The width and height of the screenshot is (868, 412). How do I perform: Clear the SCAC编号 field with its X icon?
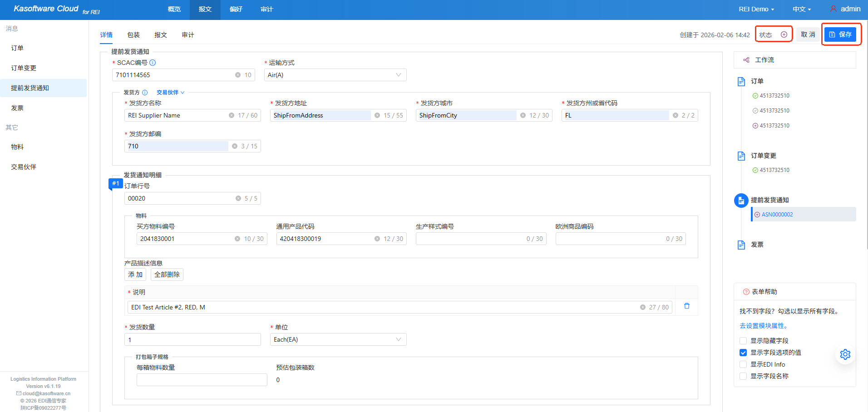(237, 75)
